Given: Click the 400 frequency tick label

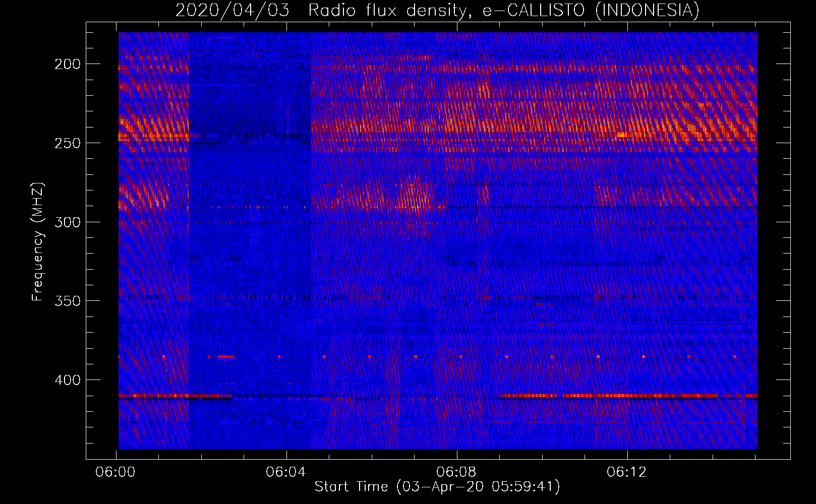Looking at the screenshot, I should [67, 380].
